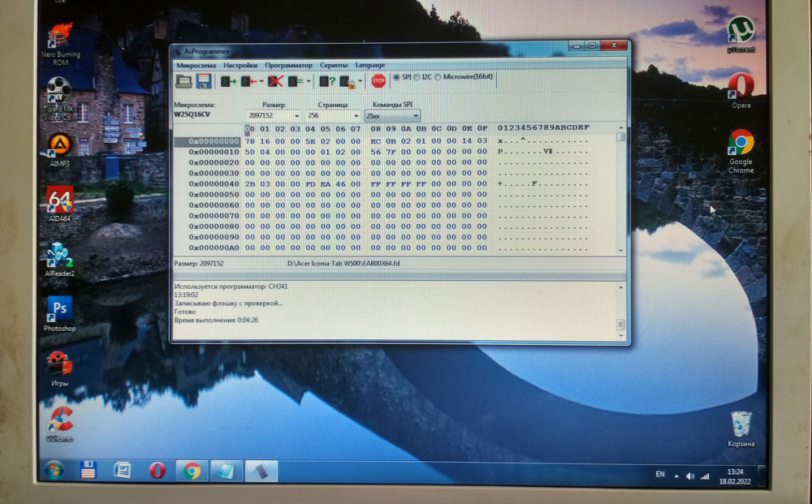Image resolution: width=812 pixels, height=504 pixels.
Task: Click the chip name W25Q16CV
Action: [x=192, y=114]
